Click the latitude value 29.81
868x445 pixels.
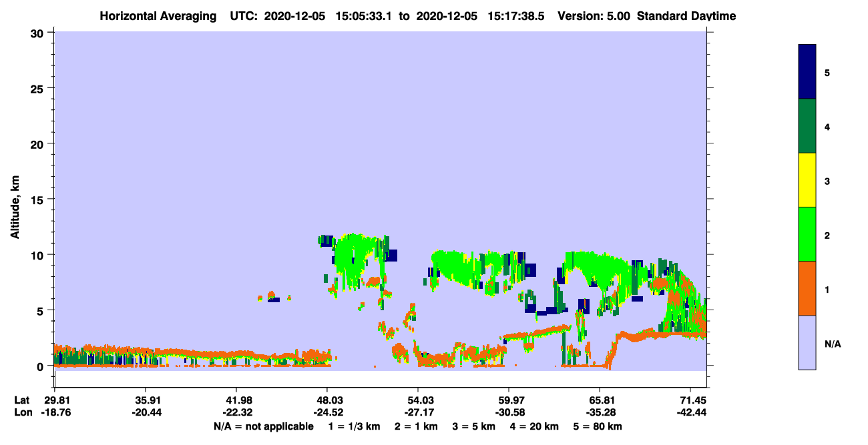click(x=55, y=400)
